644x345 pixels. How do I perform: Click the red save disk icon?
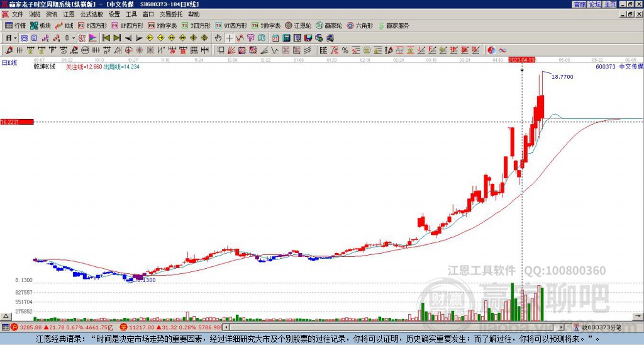(308, 38)
